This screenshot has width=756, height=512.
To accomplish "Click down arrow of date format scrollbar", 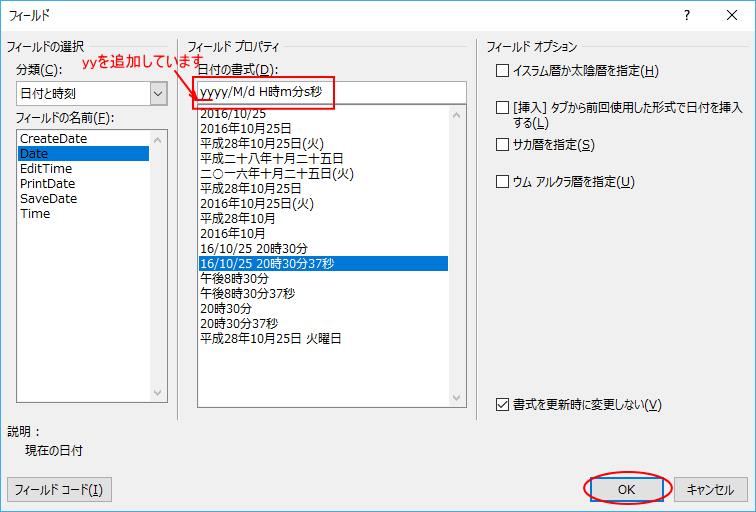I will pos(457,398).
